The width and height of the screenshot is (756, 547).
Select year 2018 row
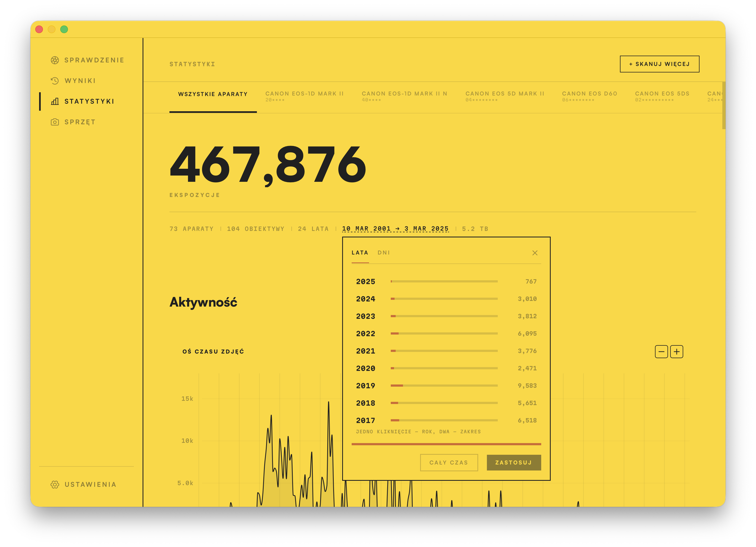[446, 403]
